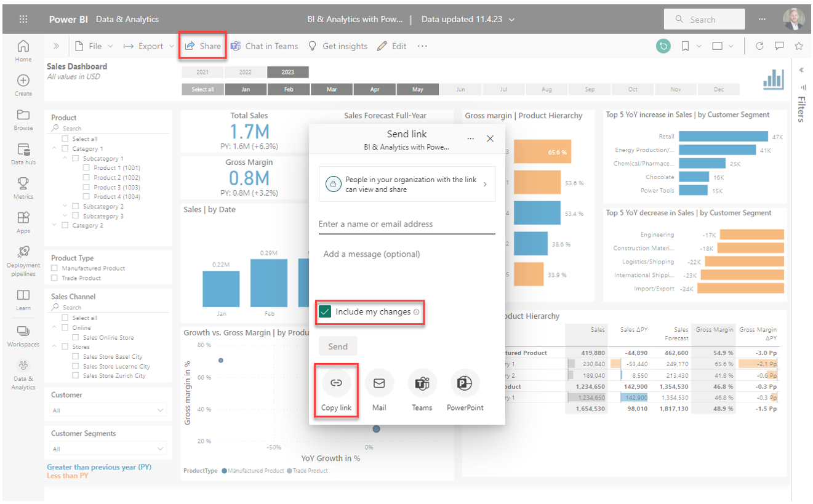Click the Send button
The image size is (813, 504).
338,346
